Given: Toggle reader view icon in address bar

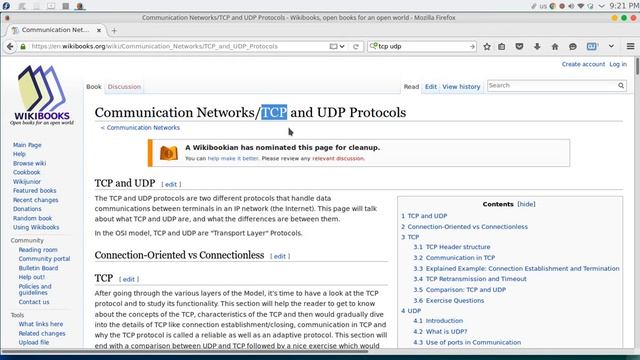Looking at the screenshot, I should pos(333,47).
